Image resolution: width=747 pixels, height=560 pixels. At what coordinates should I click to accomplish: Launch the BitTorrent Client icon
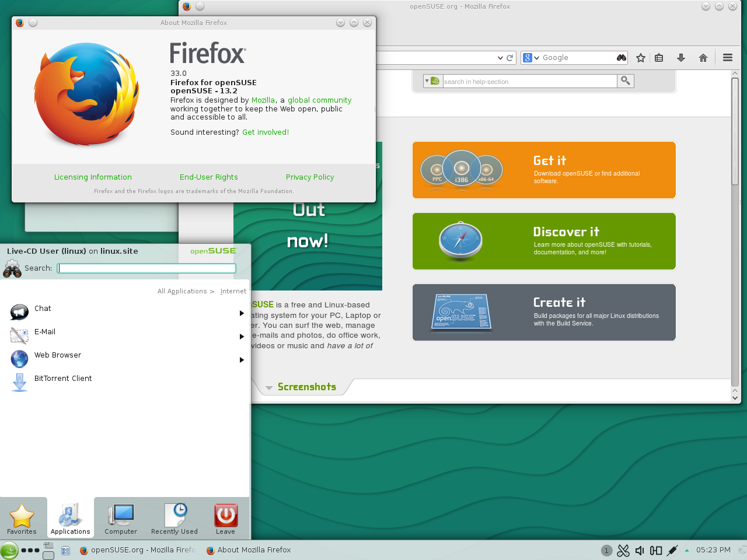click(x=19, y=382)
